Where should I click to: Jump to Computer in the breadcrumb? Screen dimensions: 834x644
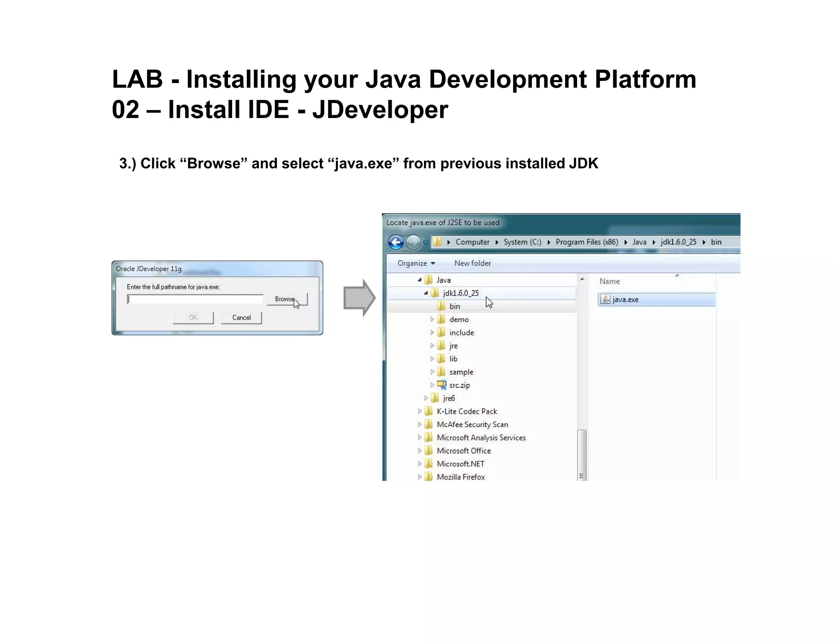[x=472, y=242]
